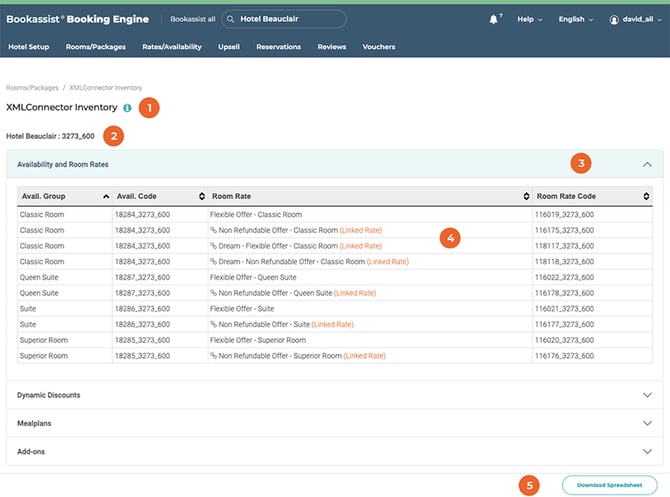670x497 pixels.
Task: Go to the Reservations menu
Action: (278, 47)
